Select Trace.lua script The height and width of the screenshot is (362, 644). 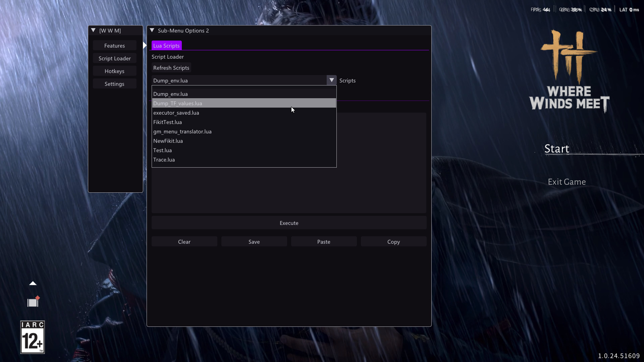coord(244,160)
